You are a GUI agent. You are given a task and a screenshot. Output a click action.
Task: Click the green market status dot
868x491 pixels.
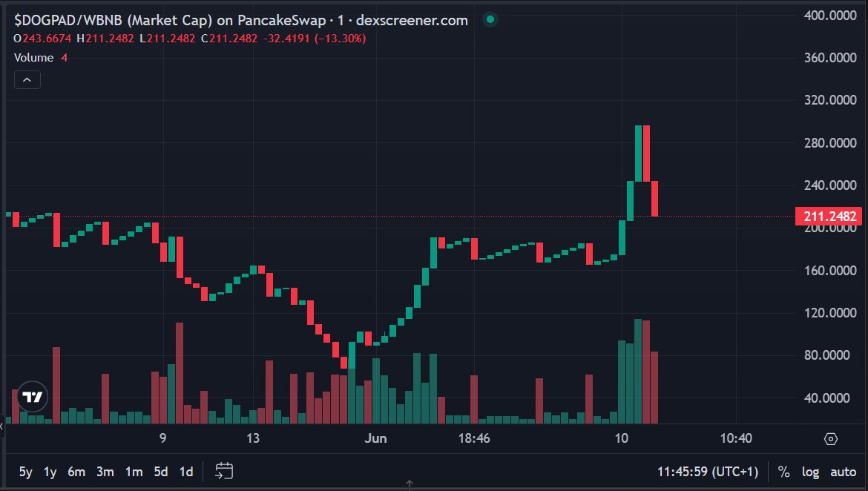click(x=490, y=20)
